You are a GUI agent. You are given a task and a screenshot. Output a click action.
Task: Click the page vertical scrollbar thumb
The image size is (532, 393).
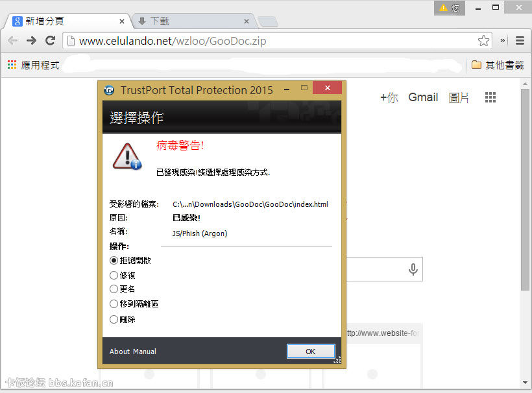click(526, 190)
